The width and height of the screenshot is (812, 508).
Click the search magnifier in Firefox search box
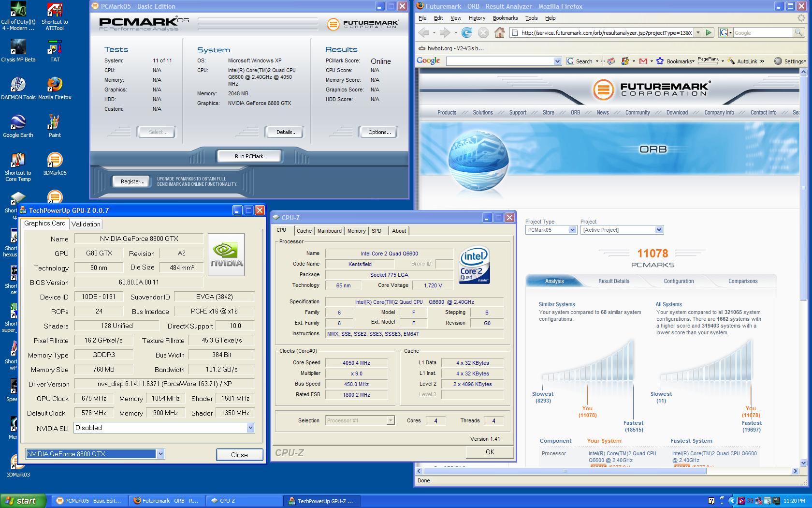pos(799,32)
